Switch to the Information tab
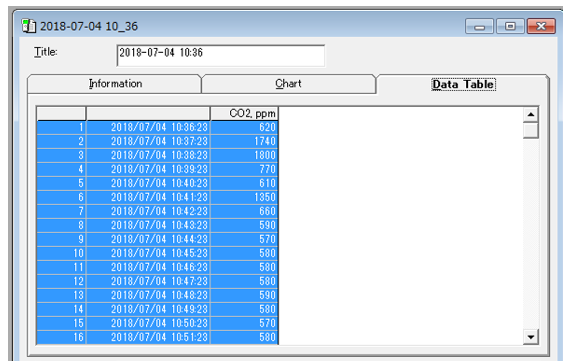Screen dimensions: 568x362 [x=114, y=84]
